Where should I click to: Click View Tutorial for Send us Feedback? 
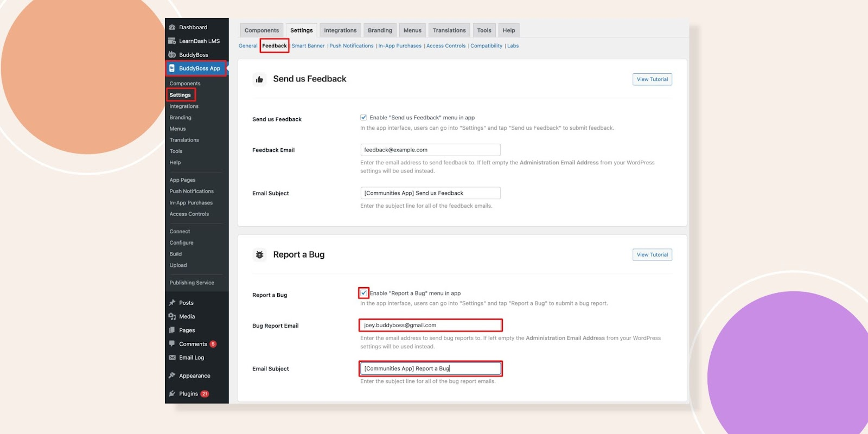coord(652,79)
